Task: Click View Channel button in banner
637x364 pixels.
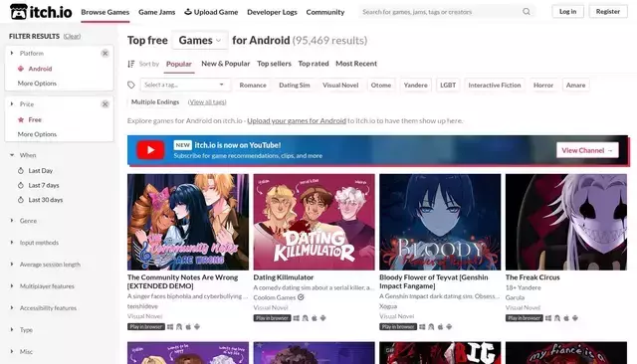Action: pos(587,150)
